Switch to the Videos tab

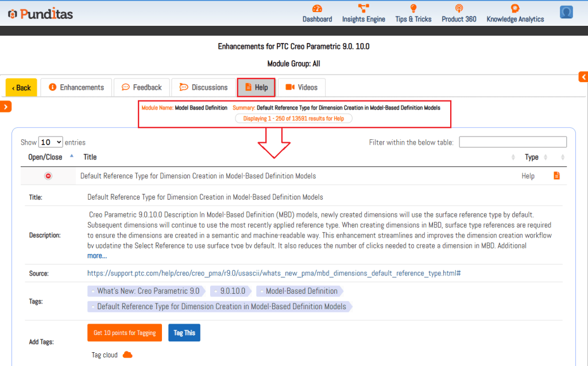click(x=301, y=87)
